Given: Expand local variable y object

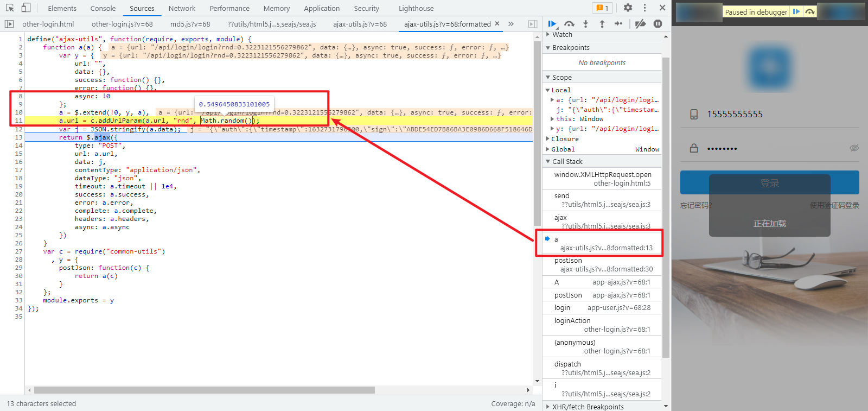Looking at the screenshot, I should pyautogui.click(x=552, y=129).
